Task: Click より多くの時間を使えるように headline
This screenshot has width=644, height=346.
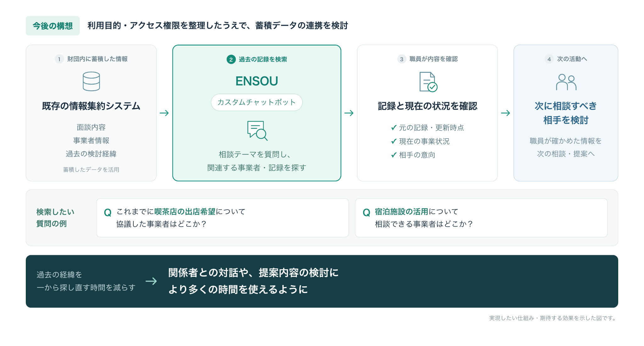Action: click(238, 289)
